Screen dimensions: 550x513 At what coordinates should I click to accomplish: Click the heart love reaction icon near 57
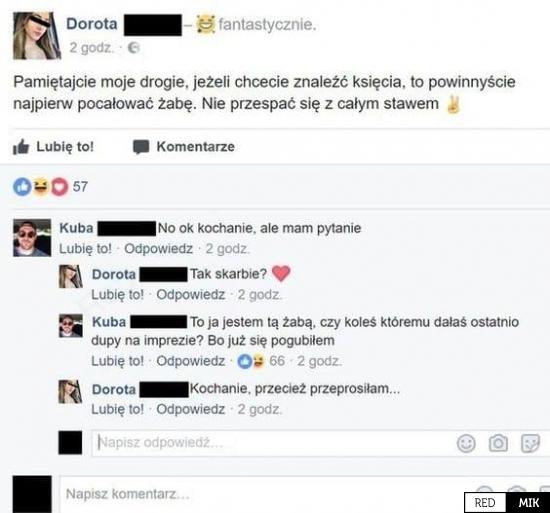coord(60,187)
